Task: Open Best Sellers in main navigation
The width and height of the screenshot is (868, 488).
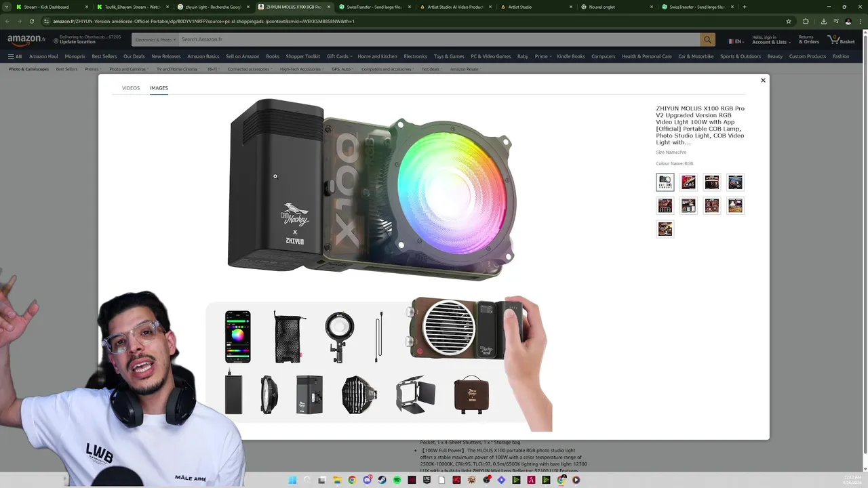Action: pos(104,56)
